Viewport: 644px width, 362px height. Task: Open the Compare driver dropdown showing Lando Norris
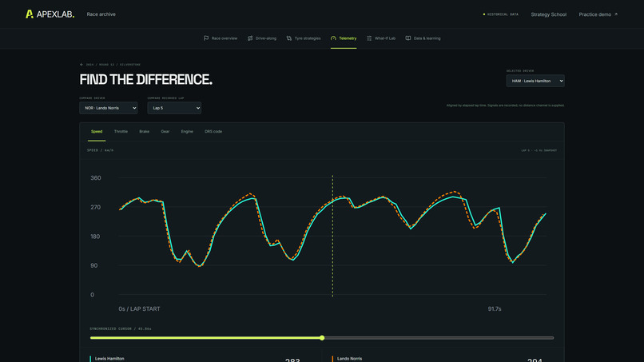tap(109, 108)
